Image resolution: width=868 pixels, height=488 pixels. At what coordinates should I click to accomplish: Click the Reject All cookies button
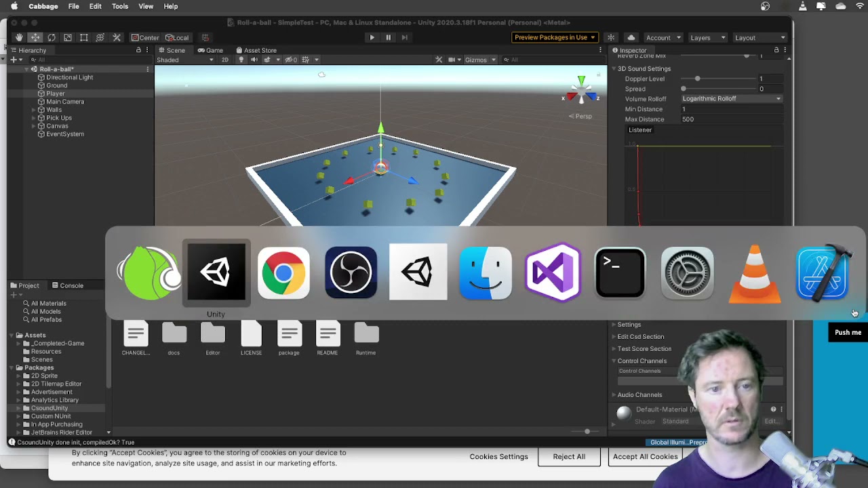pyautogui.click(x=569, y=457)
